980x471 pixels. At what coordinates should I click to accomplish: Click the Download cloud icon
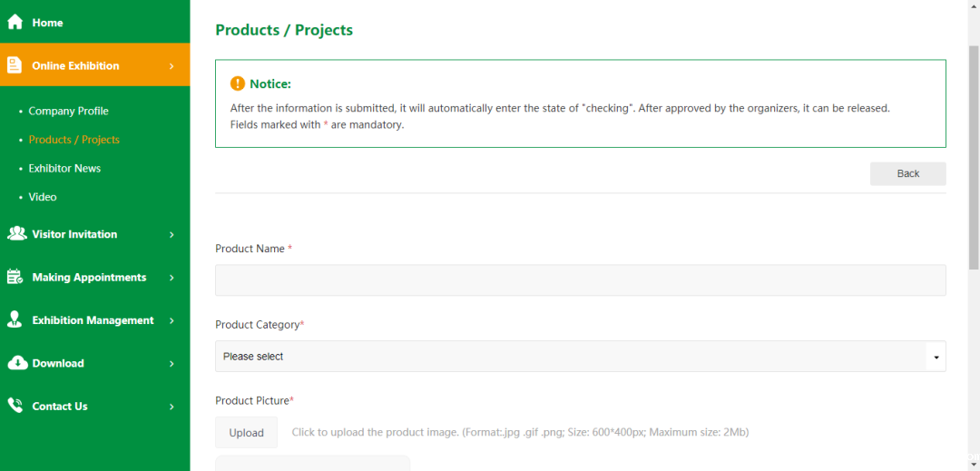(x=16, y=363)
